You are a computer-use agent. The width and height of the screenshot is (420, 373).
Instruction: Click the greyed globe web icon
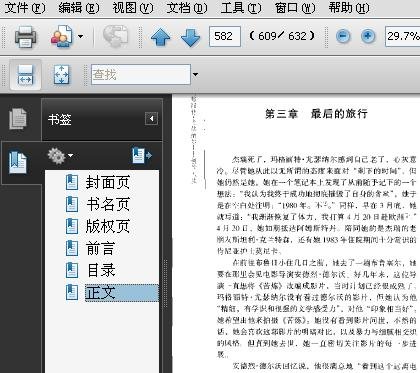click(115, 36)
